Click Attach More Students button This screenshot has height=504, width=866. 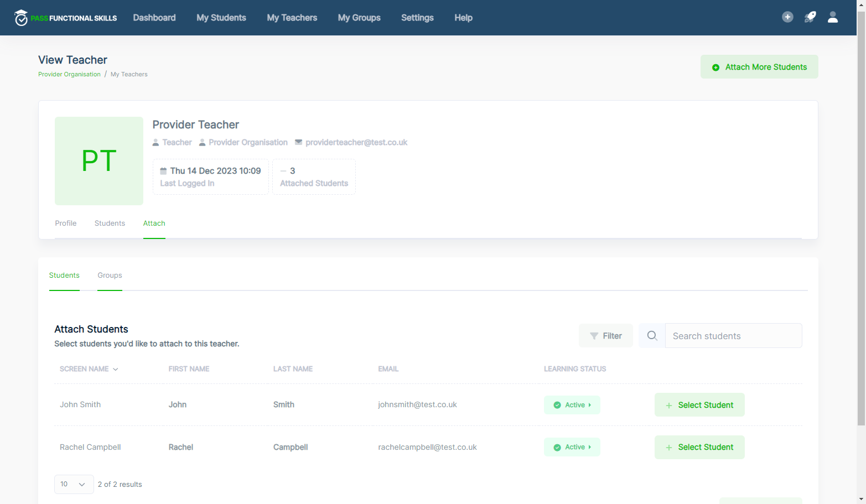pos(759,67)
